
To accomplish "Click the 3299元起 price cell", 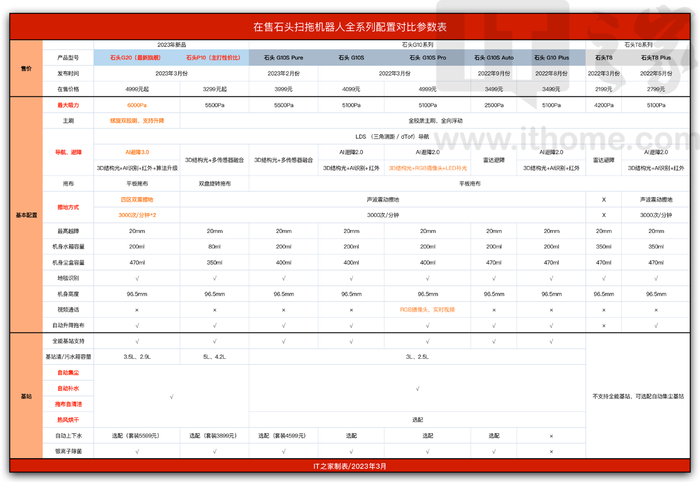I will tap(214, 89).
